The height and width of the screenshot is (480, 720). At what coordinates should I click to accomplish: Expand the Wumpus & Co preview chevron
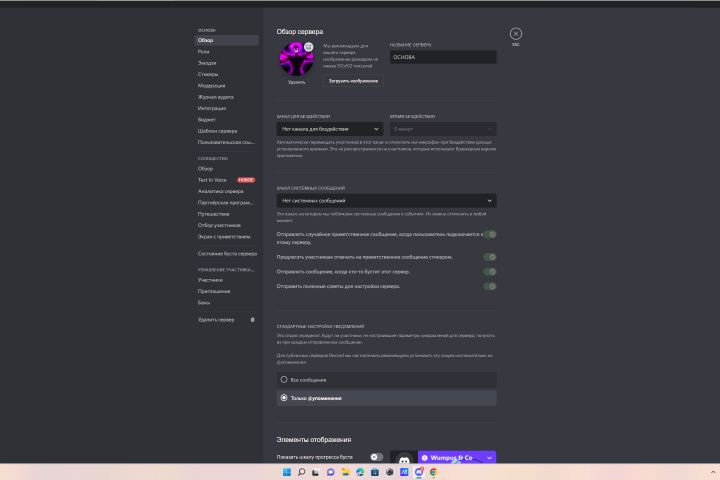click(489, 458)
